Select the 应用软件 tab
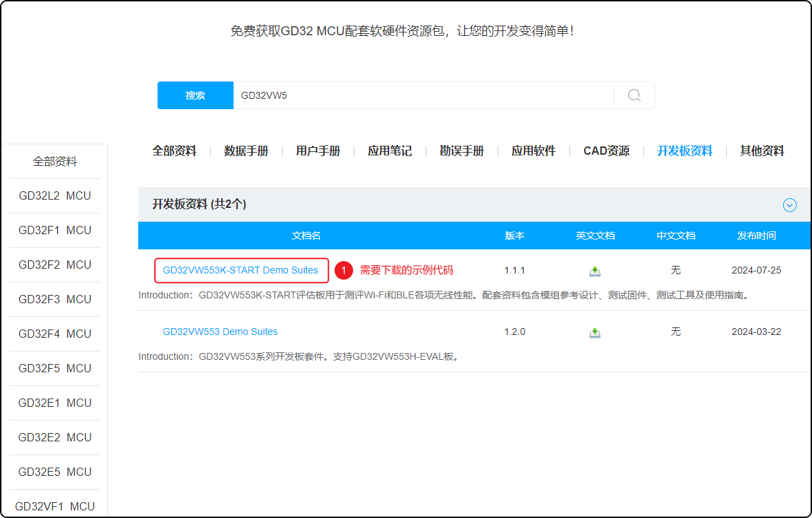 pos(534,151)
